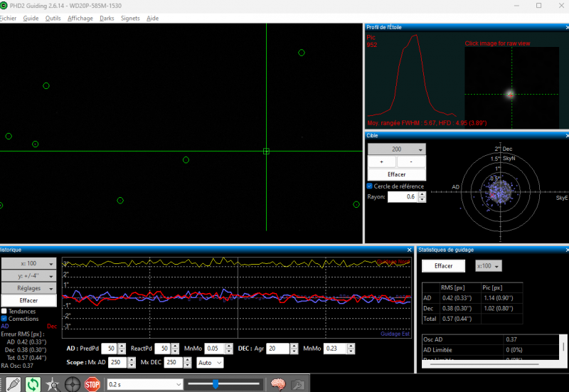Expand the x: 100 history scale dropdown
569x392 pixels.
click(28, 263)
